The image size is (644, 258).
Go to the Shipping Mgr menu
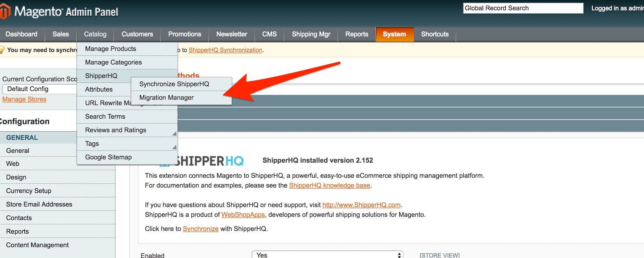tap(311, 34)
